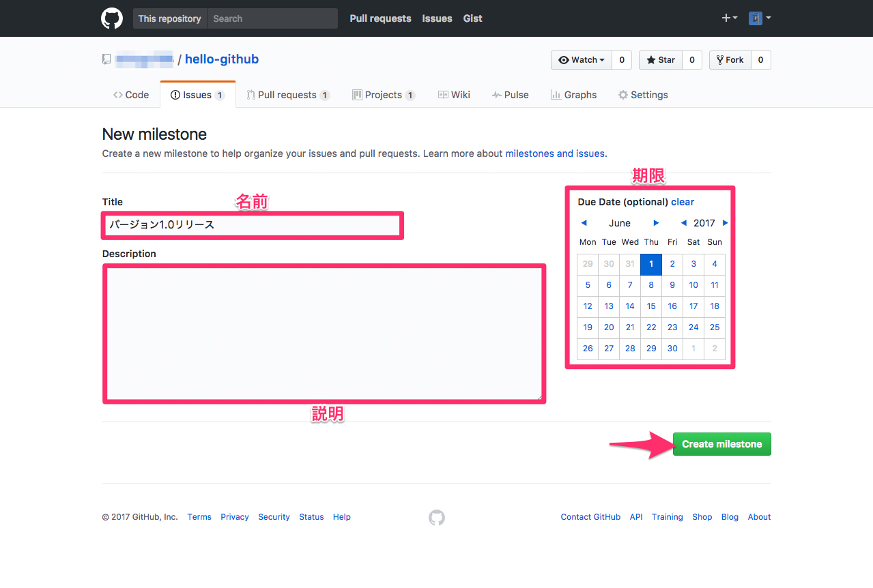
Task: Click the GitHub Octocat logo in header
Action: [111, 18]
